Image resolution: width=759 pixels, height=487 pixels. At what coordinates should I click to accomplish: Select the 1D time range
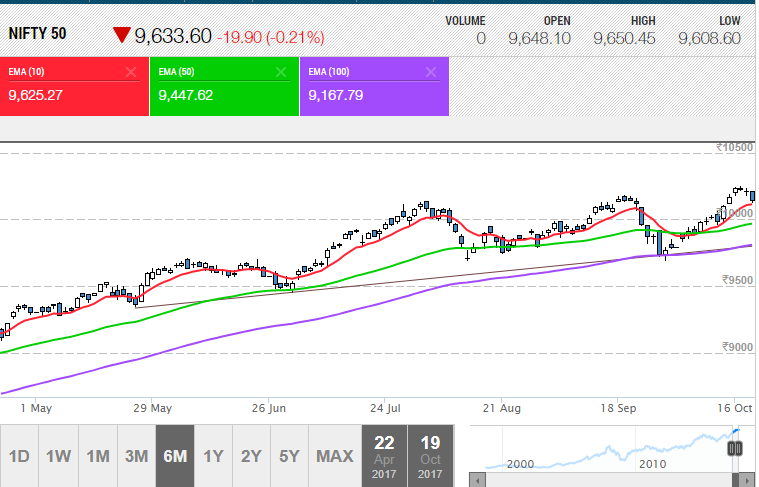click(19, 456)
